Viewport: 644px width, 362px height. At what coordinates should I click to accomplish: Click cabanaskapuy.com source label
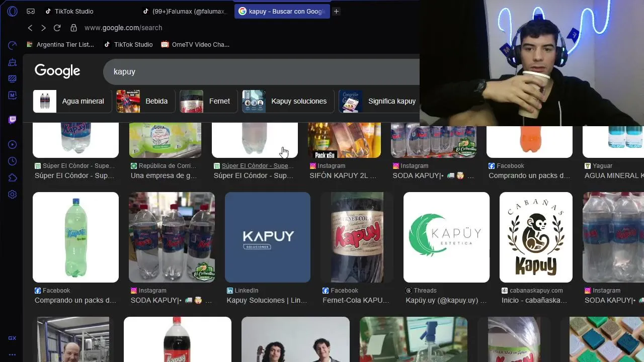[536, 290]
